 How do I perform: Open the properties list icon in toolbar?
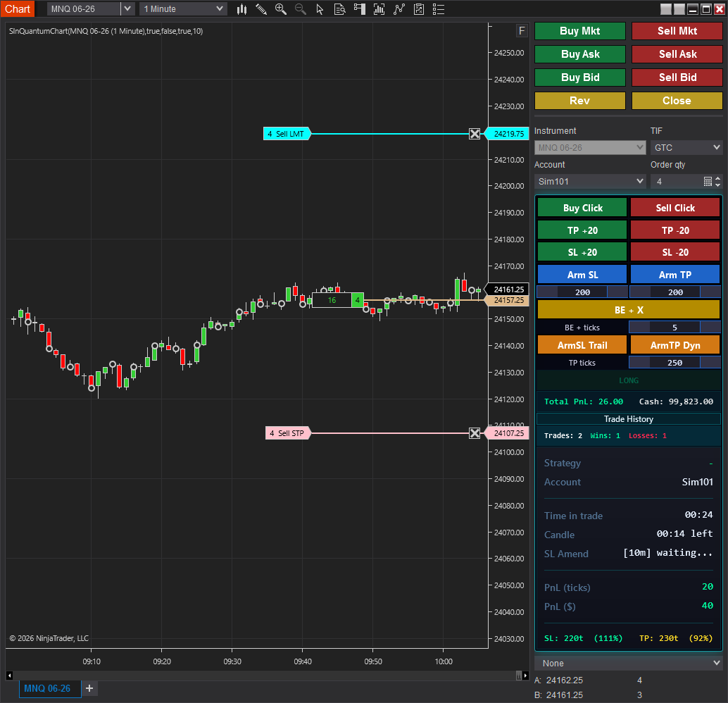438,9
